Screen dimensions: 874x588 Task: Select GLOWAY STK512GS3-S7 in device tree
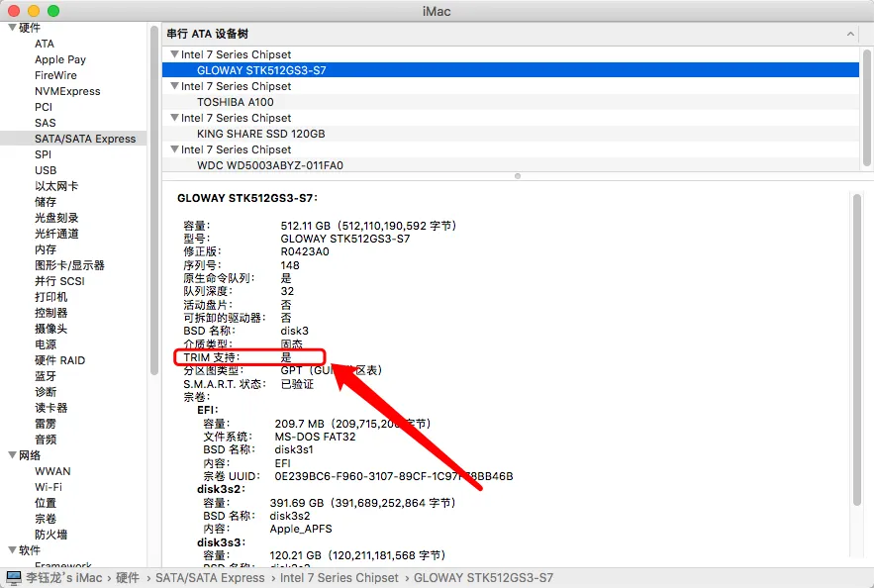510,70
